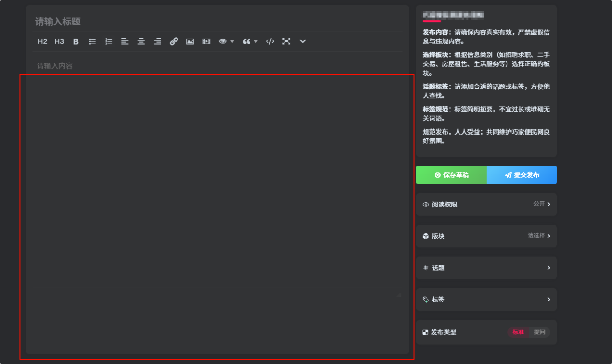Expand more toolbar options with the chevron

[302, 41]
